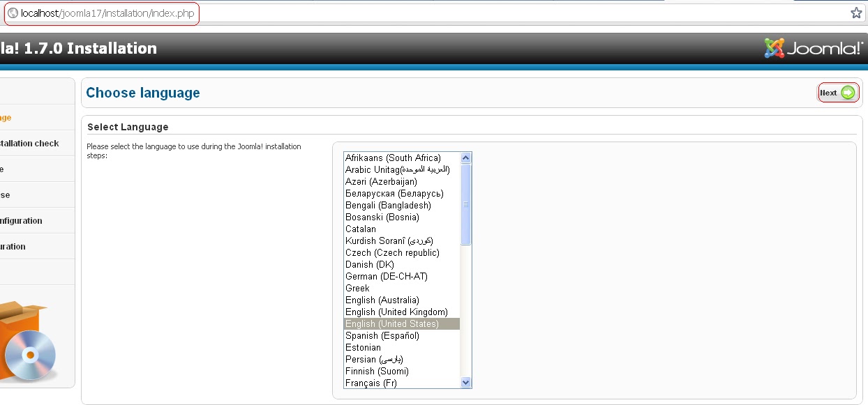This screenshot has width=868, height=405.
Task: Select Finnish (Suomi)
Action: coord(402,372)
